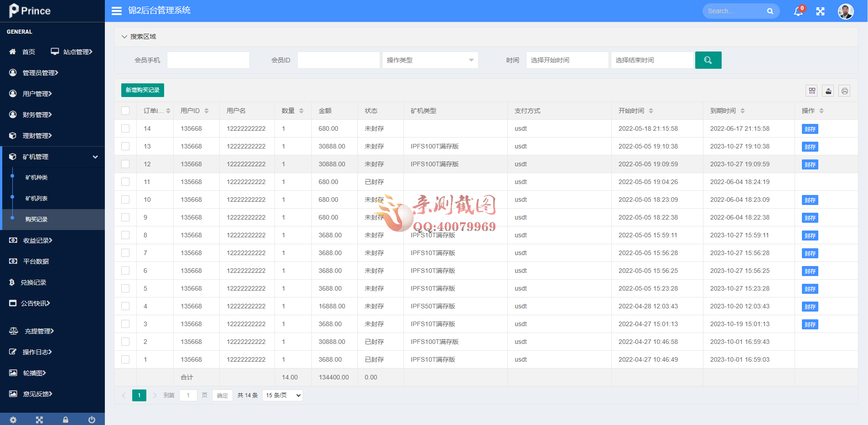
Task: Click the column visibility grid icon above the table
Action: 811,91
